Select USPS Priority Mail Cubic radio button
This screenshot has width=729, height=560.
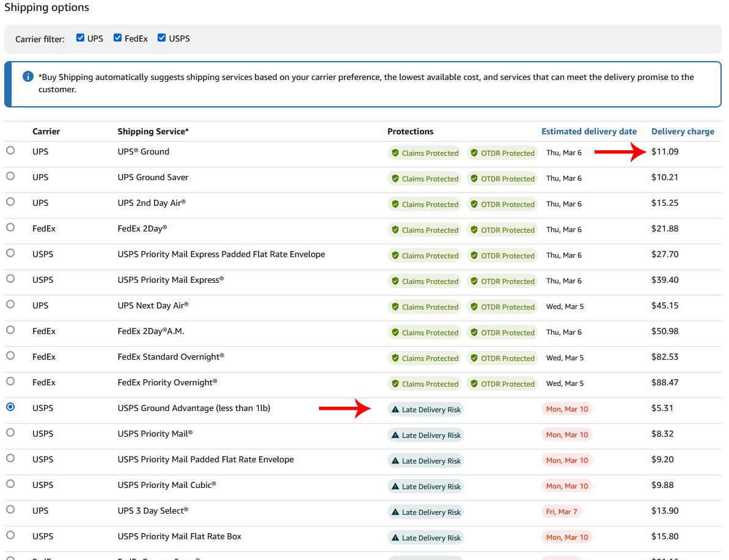10,484
